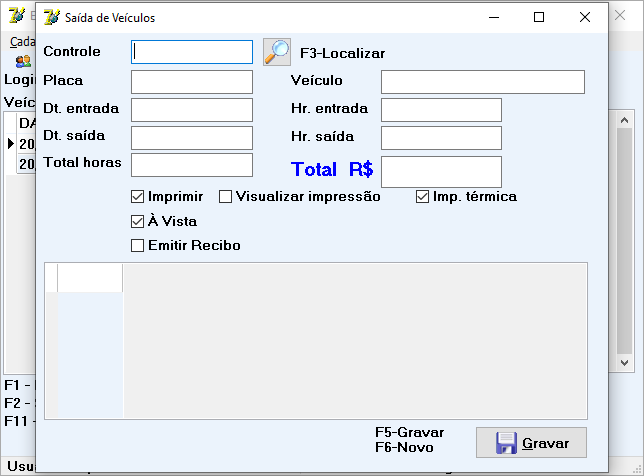Open the Cada menu in background window
The width and height of the screenshot is (644, 476).
23,41
